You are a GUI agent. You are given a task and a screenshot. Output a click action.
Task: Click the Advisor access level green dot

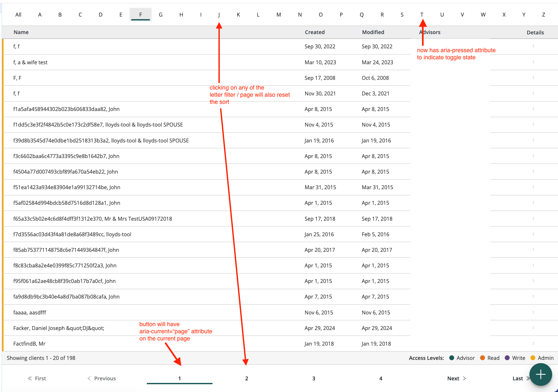click(452, 358)
